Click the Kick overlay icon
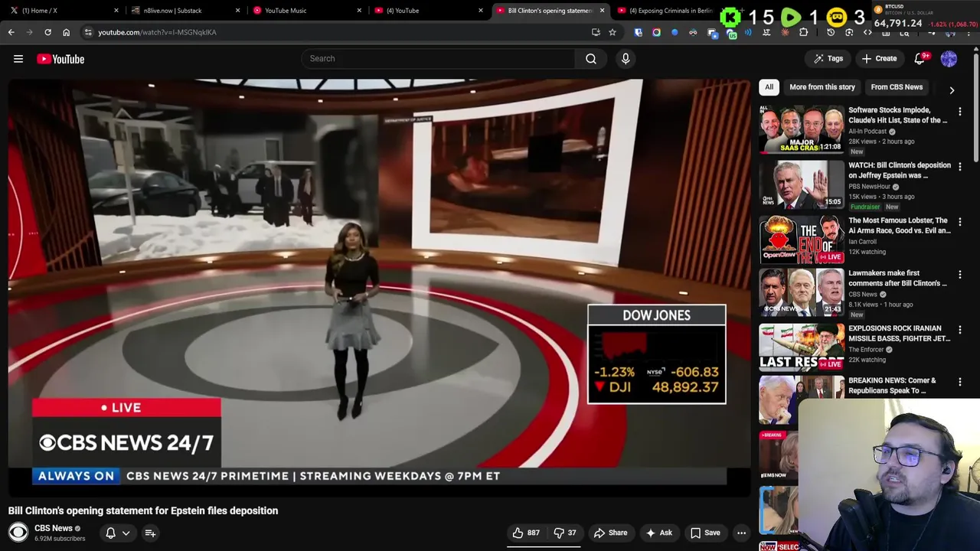 tap(731, 17)
